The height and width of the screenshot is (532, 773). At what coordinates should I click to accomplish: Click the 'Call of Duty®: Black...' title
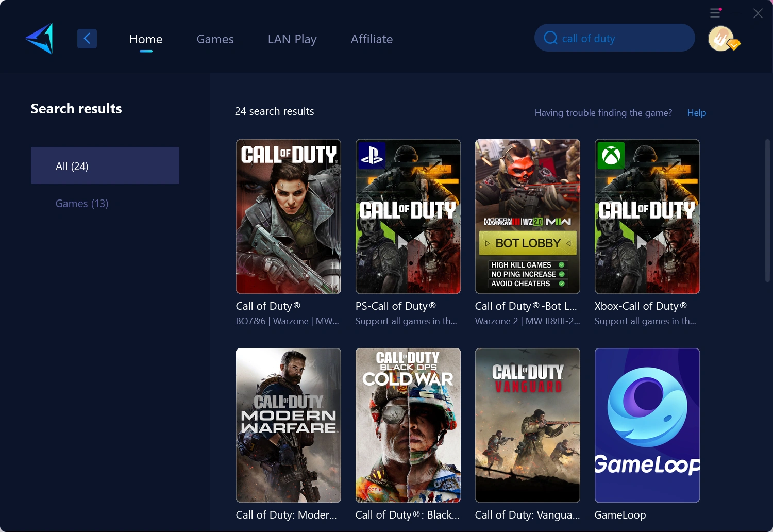pos(408,515)
